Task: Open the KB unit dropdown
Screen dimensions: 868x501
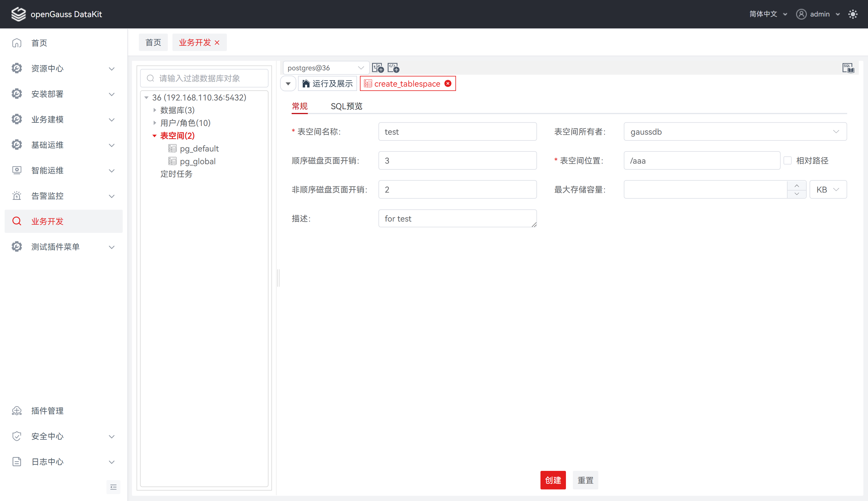Action: [828, 189]
